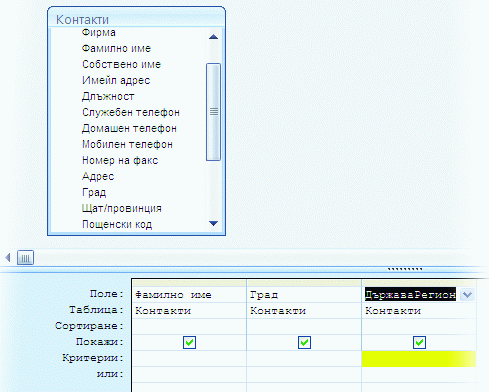Click the horizontal scrollbar thumb below table pane
The width and height of the screenshot is (489, 392).
coord(25,258)
